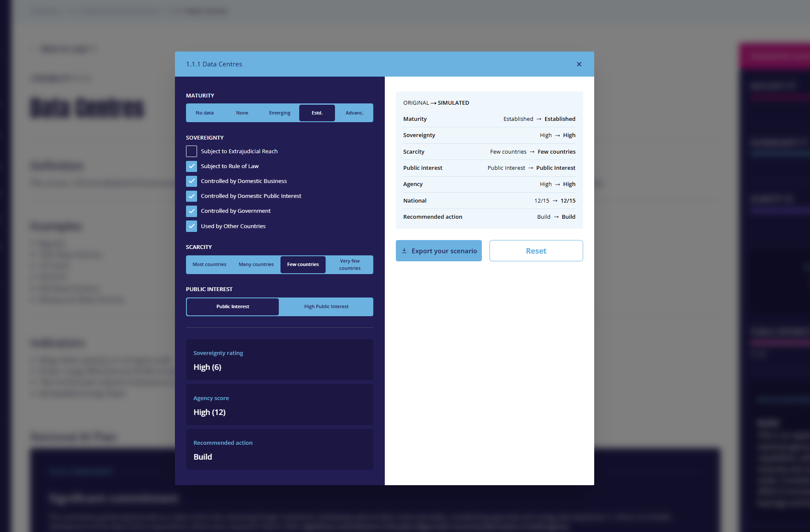Choose Emerging maturity level
Screen dimensions: 810x532
click(x=280, y=113)
